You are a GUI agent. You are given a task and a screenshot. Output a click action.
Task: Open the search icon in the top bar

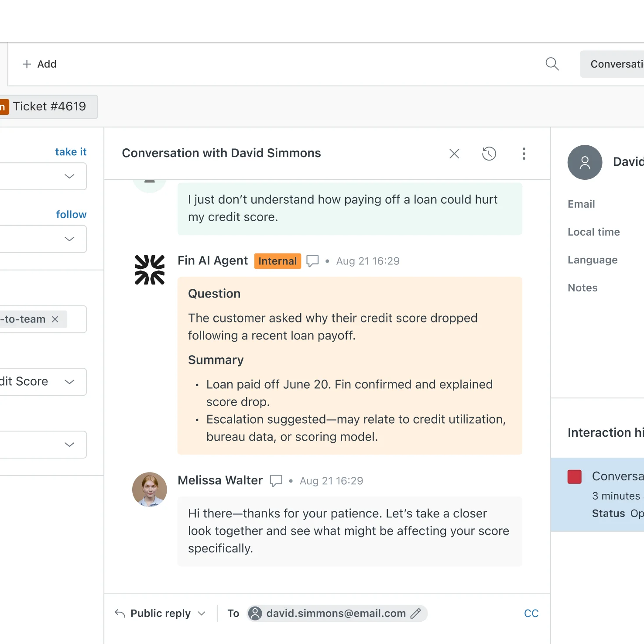tap(552, 64)
